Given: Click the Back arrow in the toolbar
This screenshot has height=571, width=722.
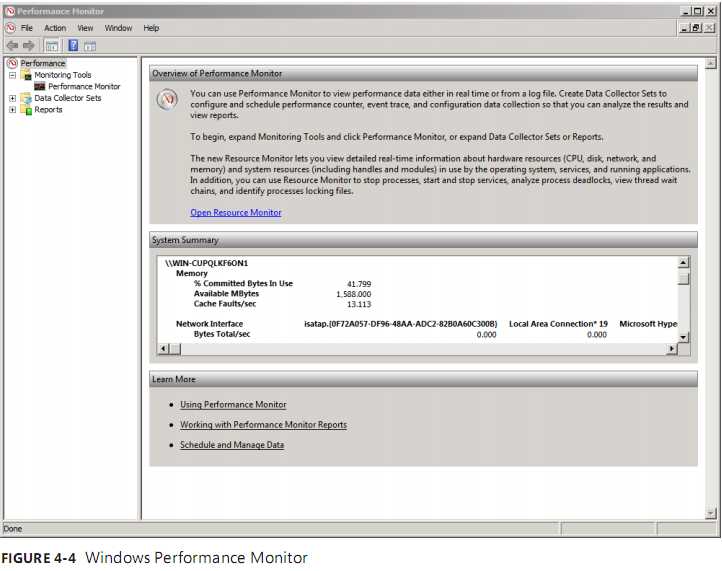Looking at the screenshot, I should [x=12, y=45].
